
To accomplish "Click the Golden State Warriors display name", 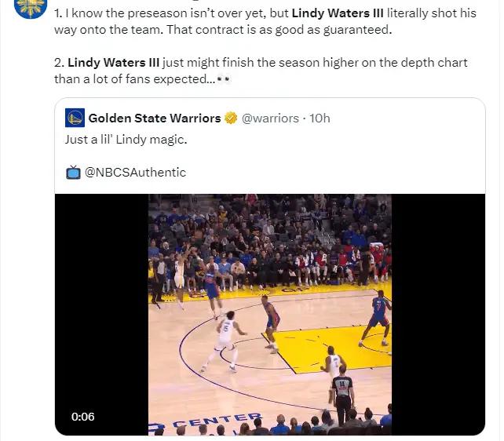I will pos(155,118).
